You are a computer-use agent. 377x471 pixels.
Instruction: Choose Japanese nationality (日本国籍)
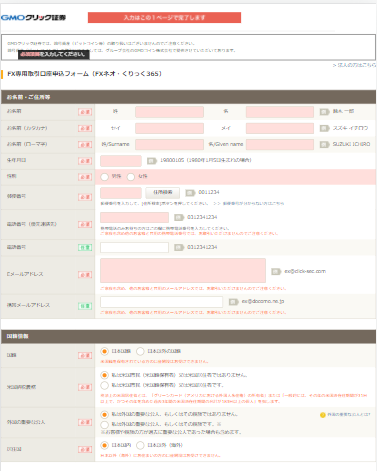pos(104,351)
